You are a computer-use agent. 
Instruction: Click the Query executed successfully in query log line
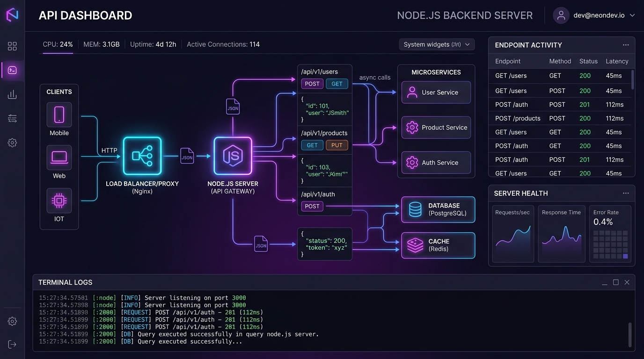[179, 334]
